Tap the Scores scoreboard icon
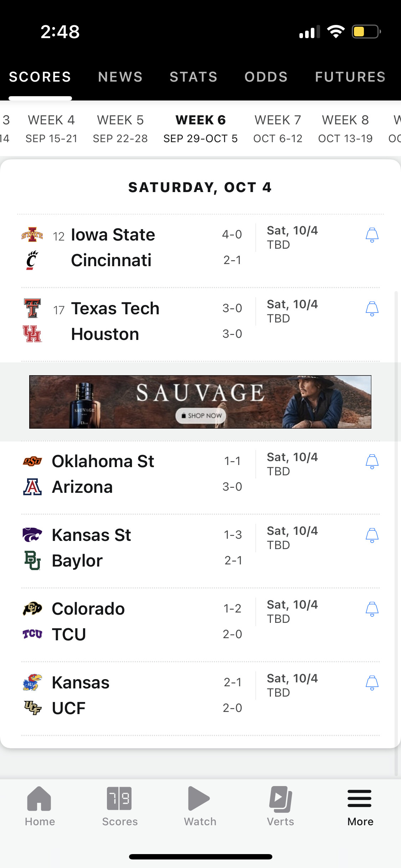 click(x=119, y=799)
